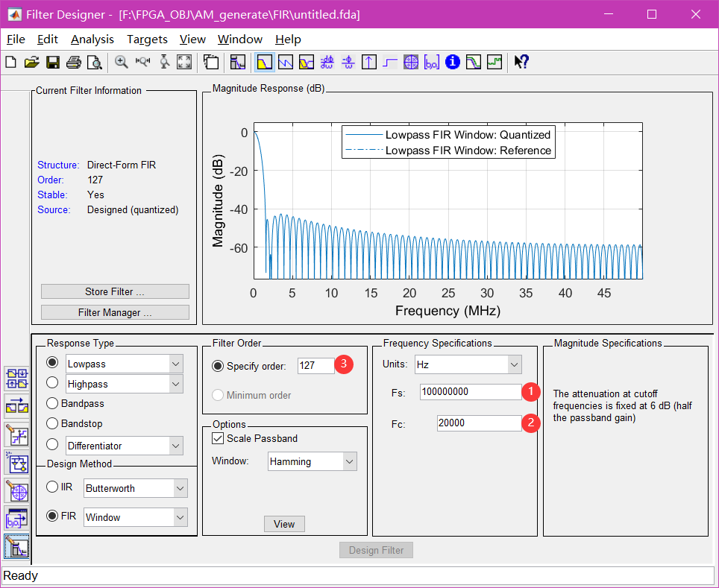Open Transform Filter panel

[x=17, y=406]
